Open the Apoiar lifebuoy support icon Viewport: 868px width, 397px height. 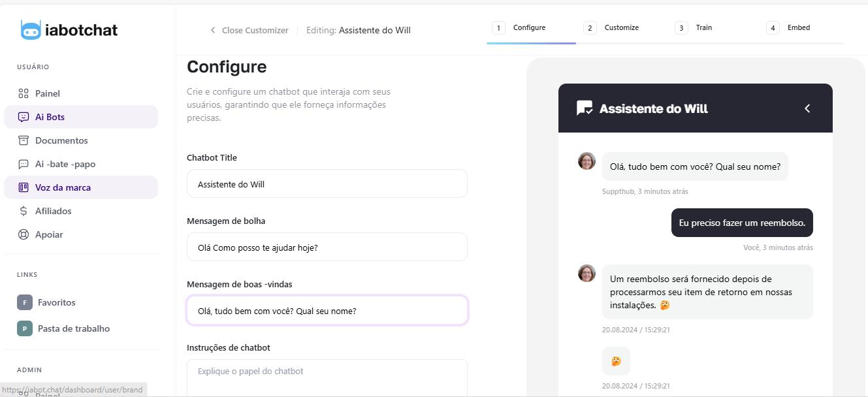[x=24, y=234]
